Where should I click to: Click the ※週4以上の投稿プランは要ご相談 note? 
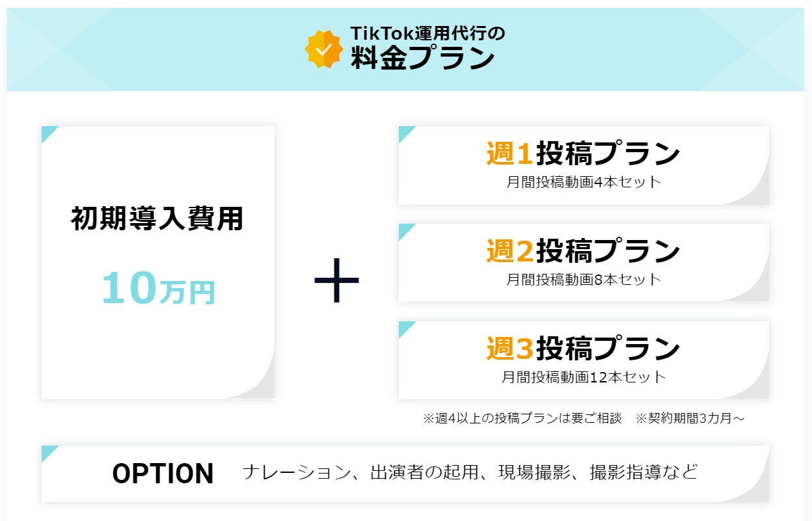(x=522, y=418)
